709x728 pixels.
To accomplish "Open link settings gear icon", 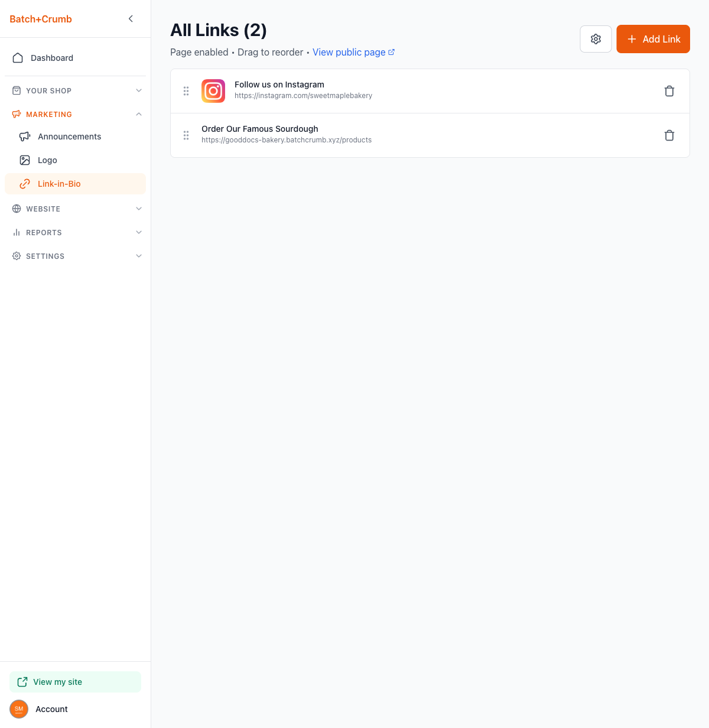I will 596,39.
